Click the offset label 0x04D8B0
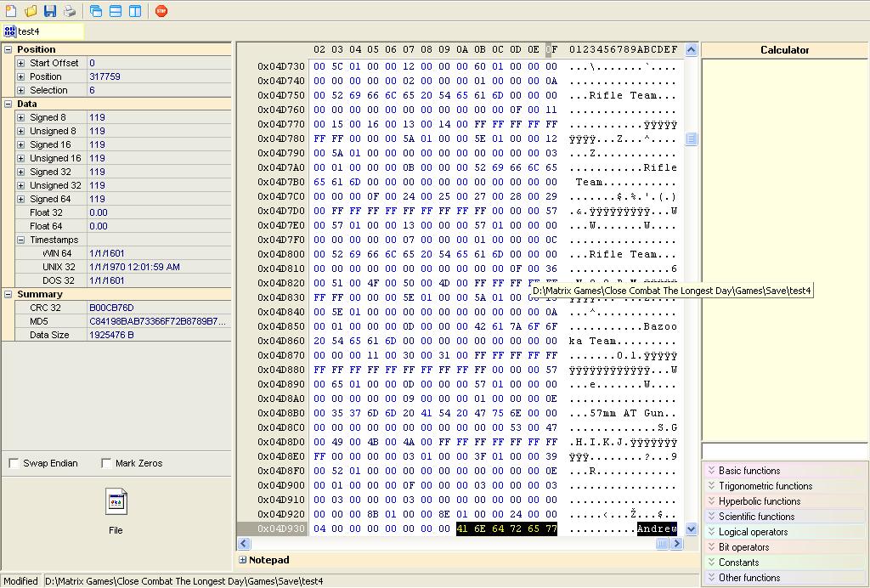 pyautogui.click(x=281, y=413)
